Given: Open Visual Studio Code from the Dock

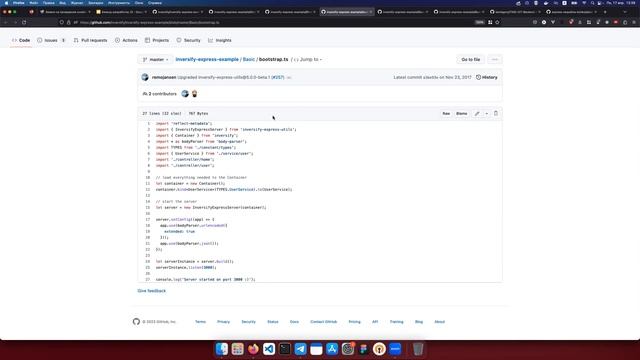Looking at the screenshot, I should pyautogui.click(x=269, y=349).
